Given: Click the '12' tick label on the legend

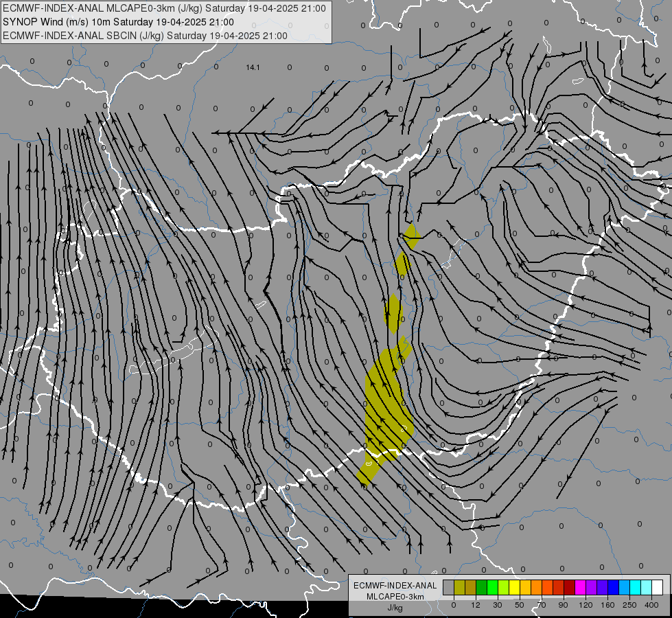Looking at the screenshot, I should click(476, 605).
